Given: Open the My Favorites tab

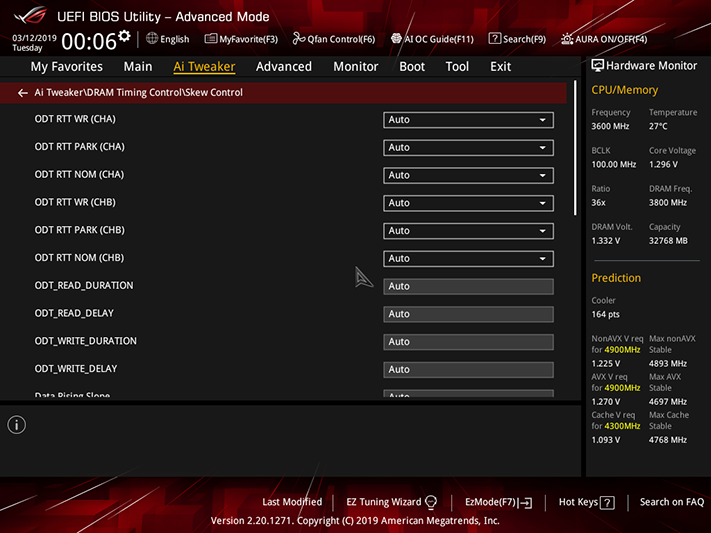Looking at the screenshot, I should (67, 67).
